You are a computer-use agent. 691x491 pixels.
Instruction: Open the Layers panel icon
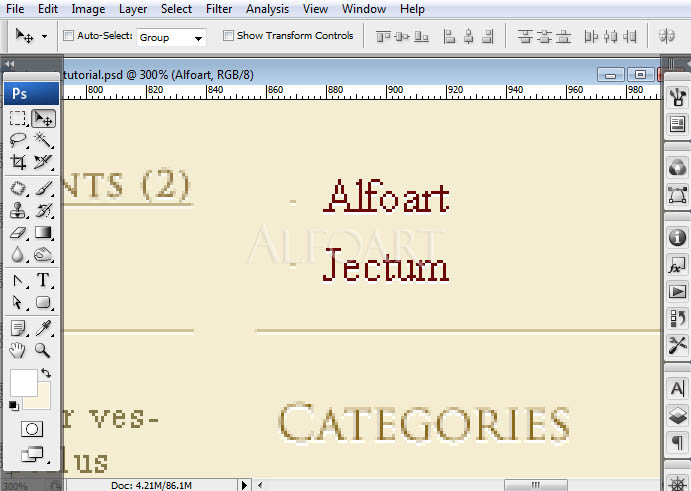tap(677, 416)
